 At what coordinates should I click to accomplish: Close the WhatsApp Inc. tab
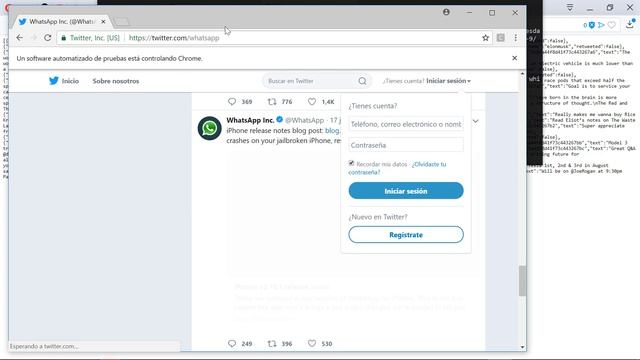point(103,21)
